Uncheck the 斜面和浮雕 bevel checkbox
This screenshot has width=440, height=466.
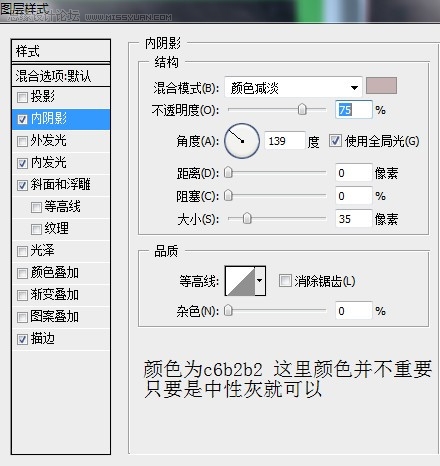point(22,185)
